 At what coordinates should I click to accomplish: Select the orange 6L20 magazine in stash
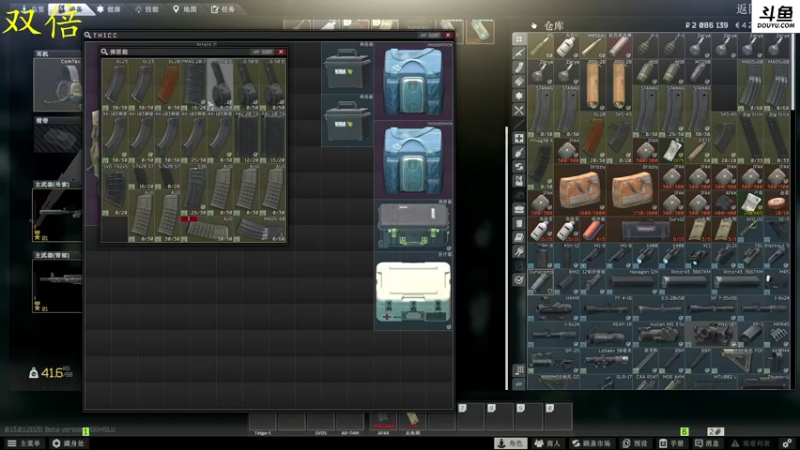pyautogui.click(x=593, y=138)
